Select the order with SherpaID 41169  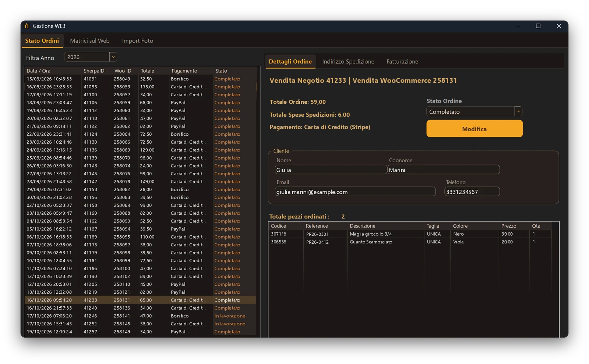(140, 237)
